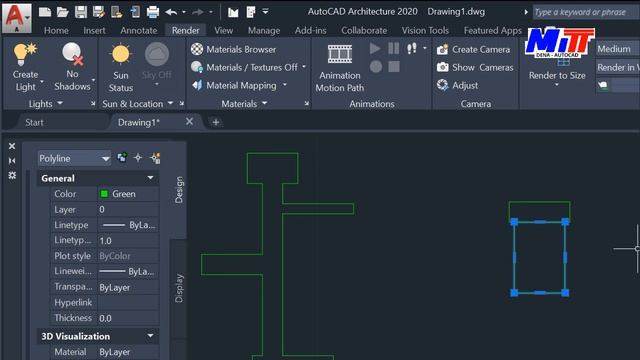
Task: Add a new drawing tab with plus
Action: click(x=216, y=122)
